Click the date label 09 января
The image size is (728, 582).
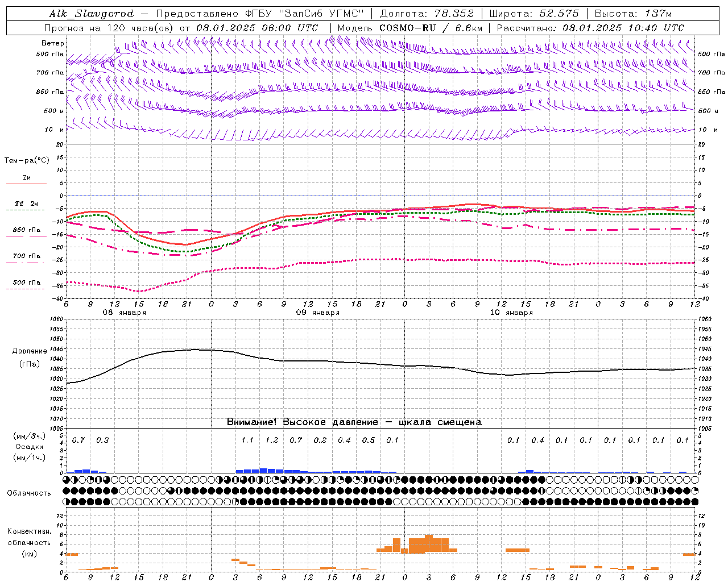[317, 312]
